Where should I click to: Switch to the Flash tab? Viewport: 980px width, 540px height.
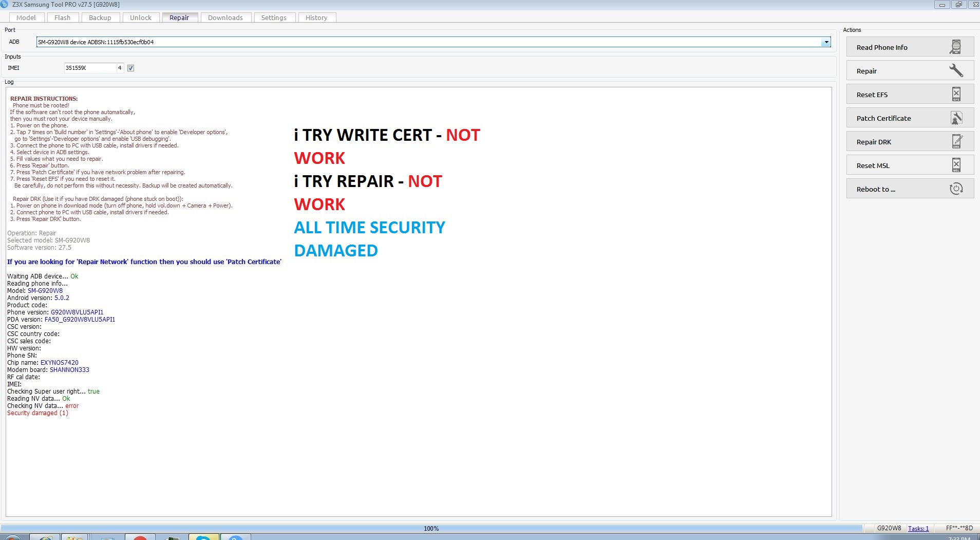click(x=62, y=17)
